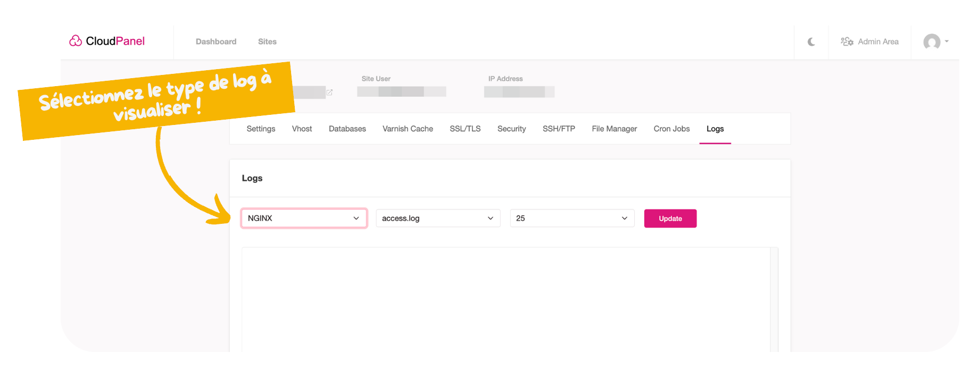
Task: Click the user avatar profile icon
Action: (x=934, y=43)
